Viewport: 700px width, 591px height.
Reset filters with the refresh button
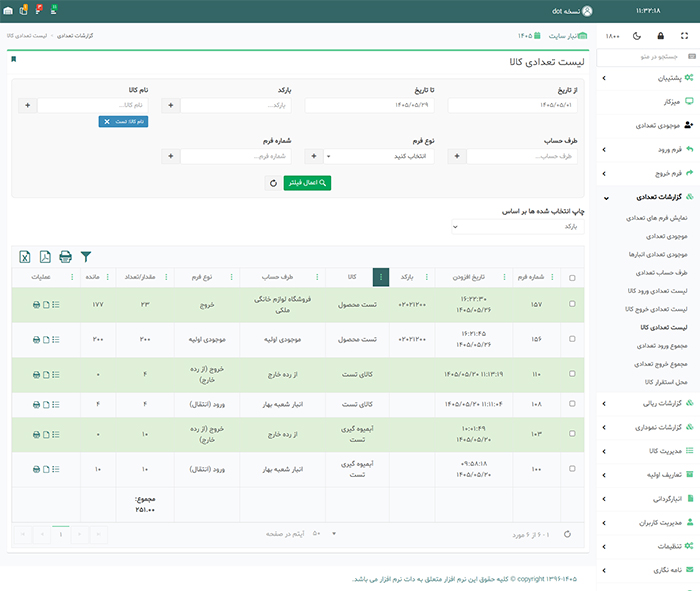[273, 183]
